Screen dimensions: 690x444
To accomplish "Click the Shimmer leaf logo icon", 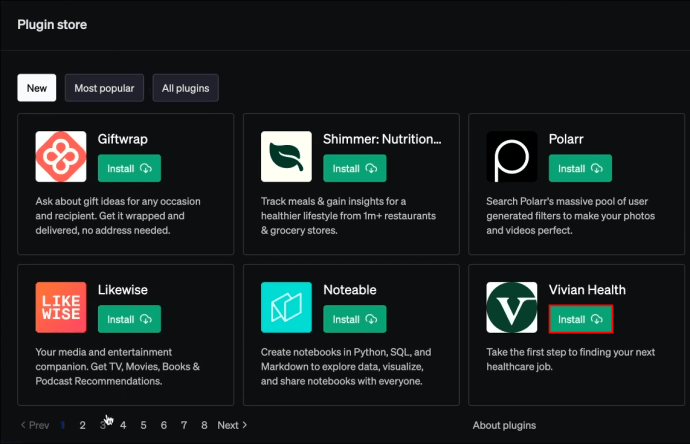I will 286,156.
